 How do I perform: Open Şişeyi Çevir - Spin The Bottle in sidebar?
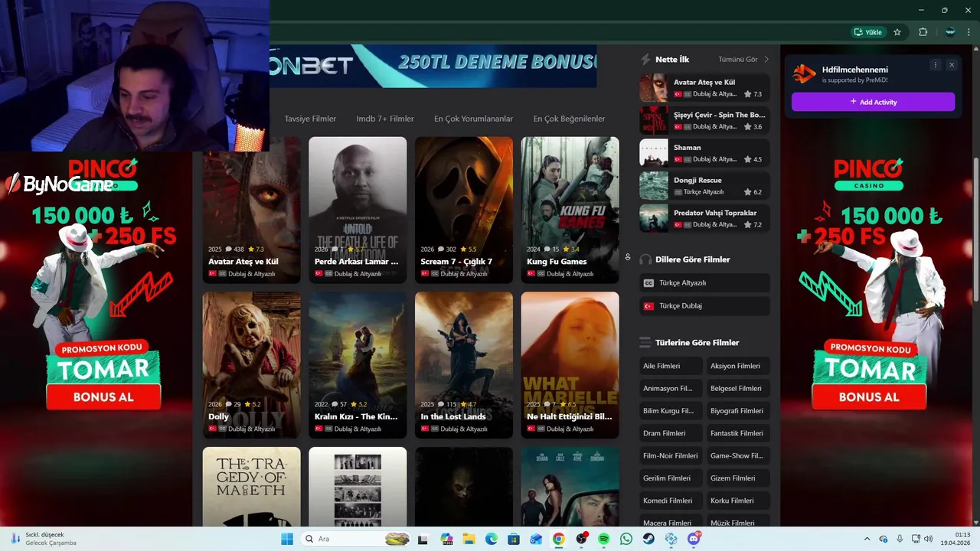tap(704, 120)
